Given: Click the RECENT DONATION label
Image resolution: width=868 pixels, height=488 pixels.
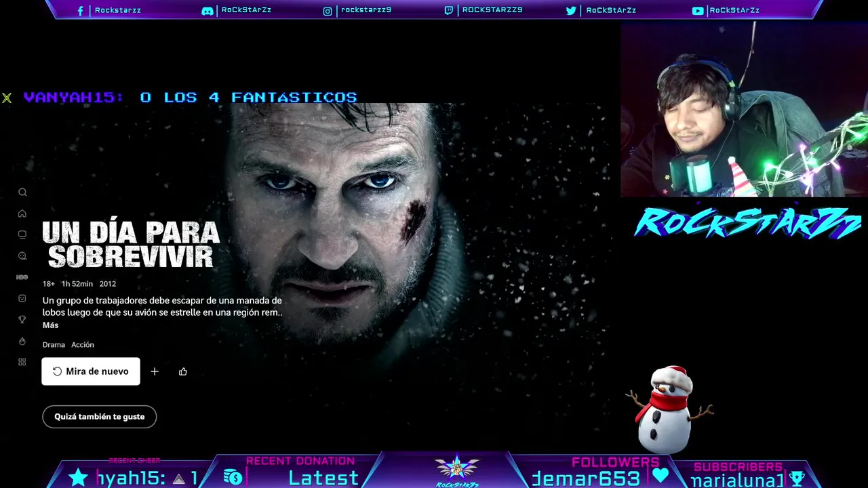Looking at the screenshot, I should tap(300, 461).
